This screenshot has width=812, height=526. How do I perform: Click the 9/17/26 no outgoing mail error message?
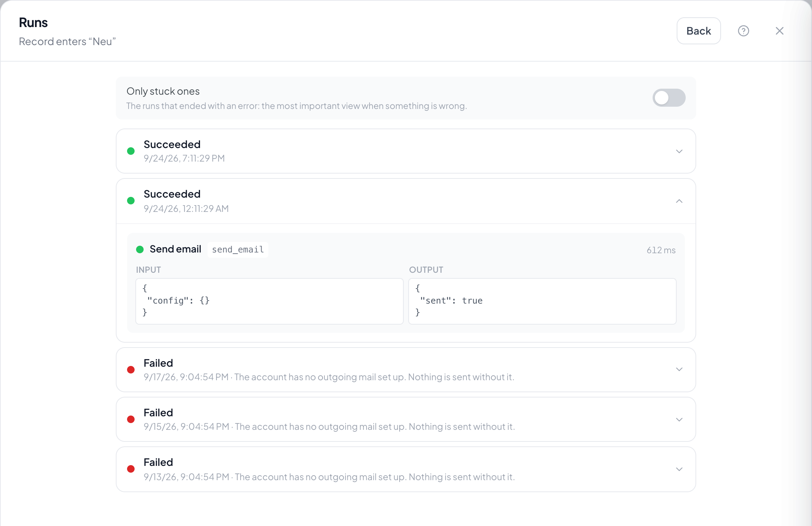pos(374,377)
